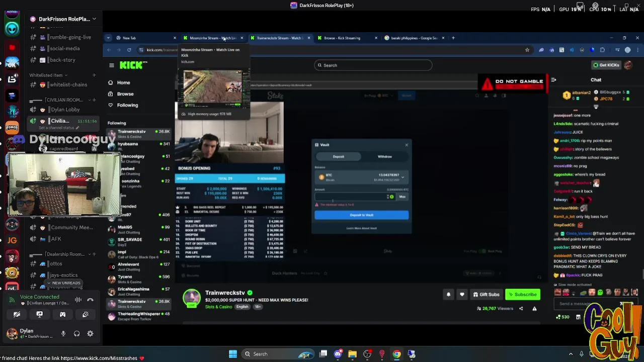Switch to the Google Search tab
This screenshot has width=644, height=362.
(x=415, y=38)
